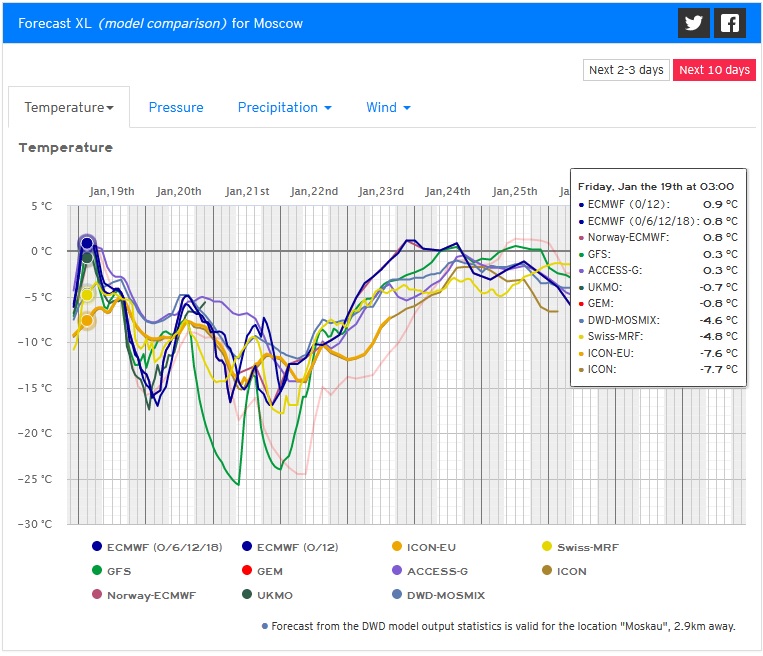Share forecast via Facebook icon
The height and width of the screenshot is (656, 763).
(730, 23)
